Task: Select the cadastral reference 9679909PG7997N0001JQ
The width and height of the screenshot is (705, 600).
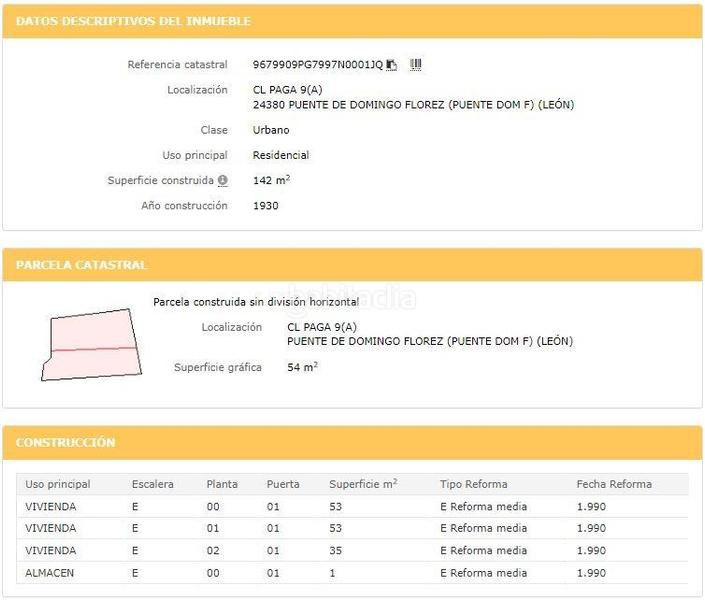Action: (317, 65)
